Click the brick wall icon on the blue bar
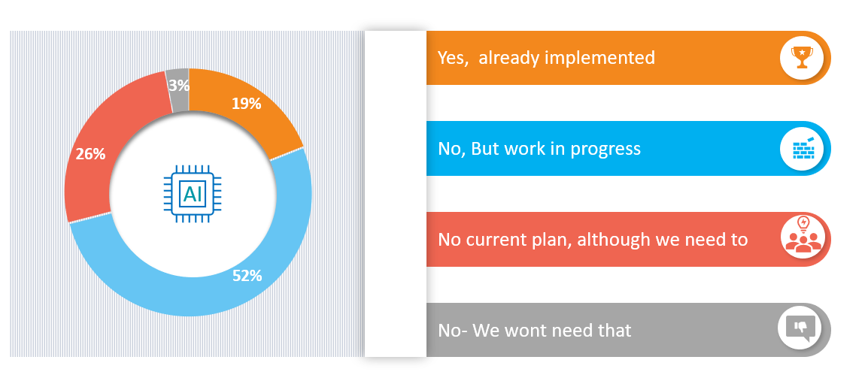 pos(802,148)
